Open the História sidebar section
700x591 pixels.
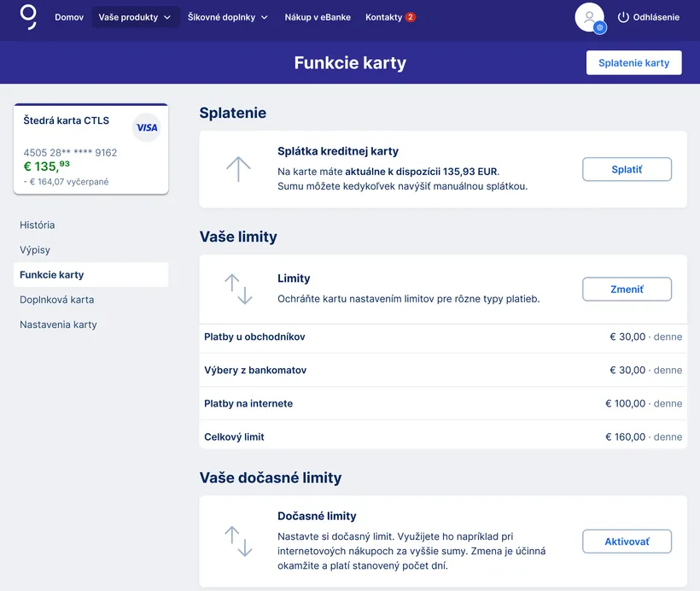38,225
